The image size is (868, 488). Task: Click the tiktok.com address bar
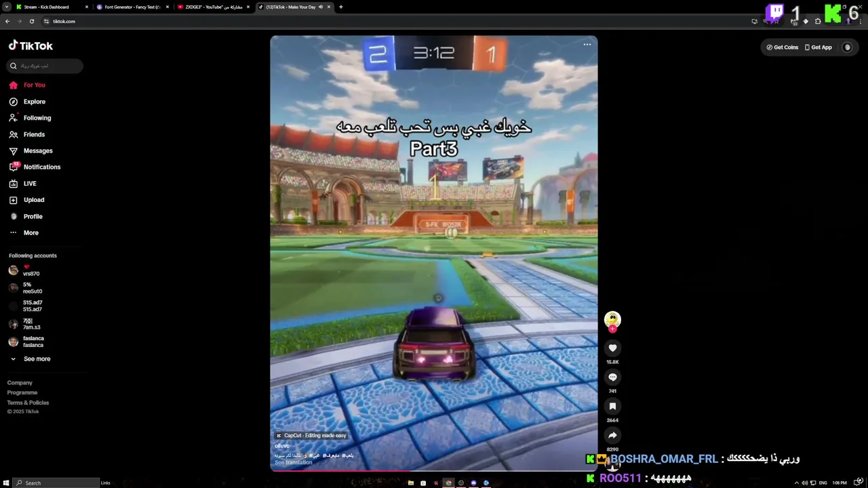[393, 21]
